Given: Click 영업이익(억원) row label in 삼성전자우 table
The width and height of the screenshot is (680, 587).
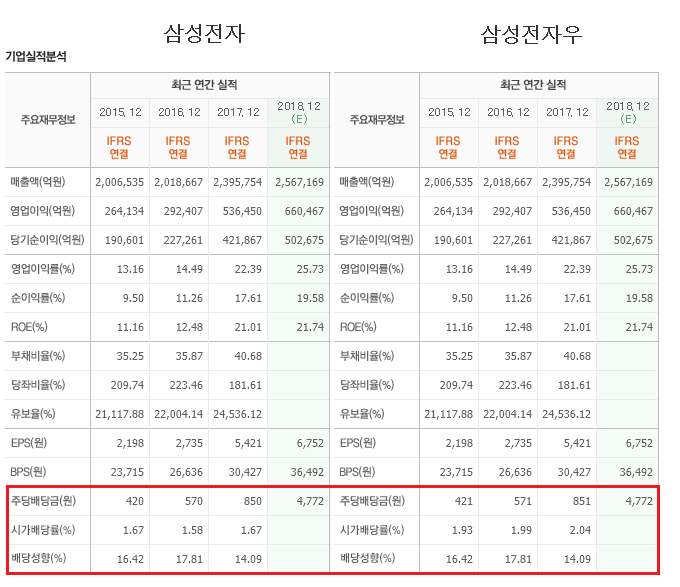Looking at the screenshot, I should [x=371, y=211].
